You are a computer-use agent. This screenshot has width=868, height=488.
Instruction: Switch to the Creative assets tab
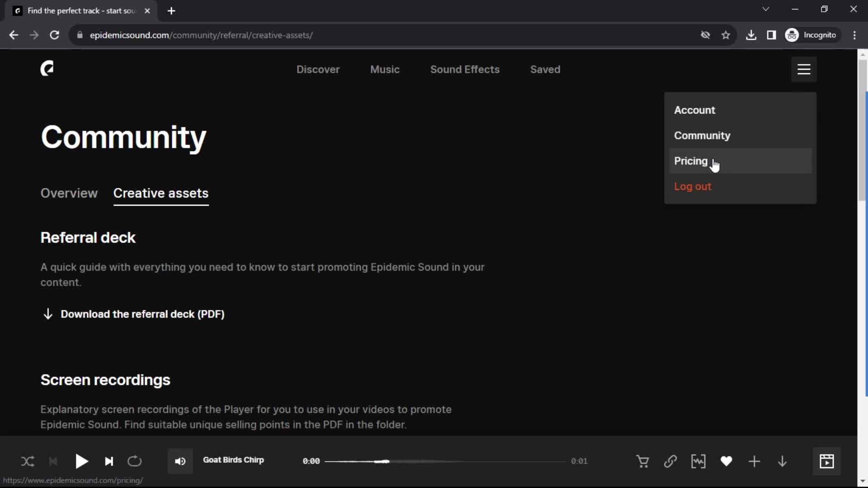pyautogui.click(x=161, y=193)
